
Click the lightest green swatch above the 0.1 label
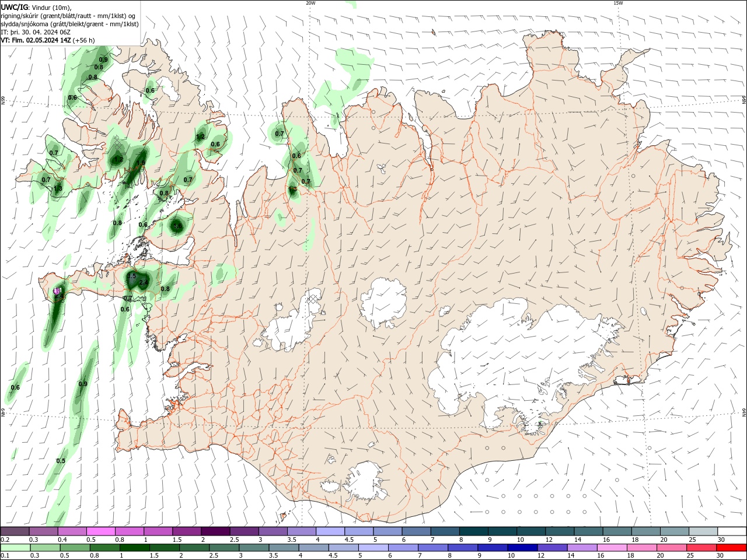pos(15,548)
